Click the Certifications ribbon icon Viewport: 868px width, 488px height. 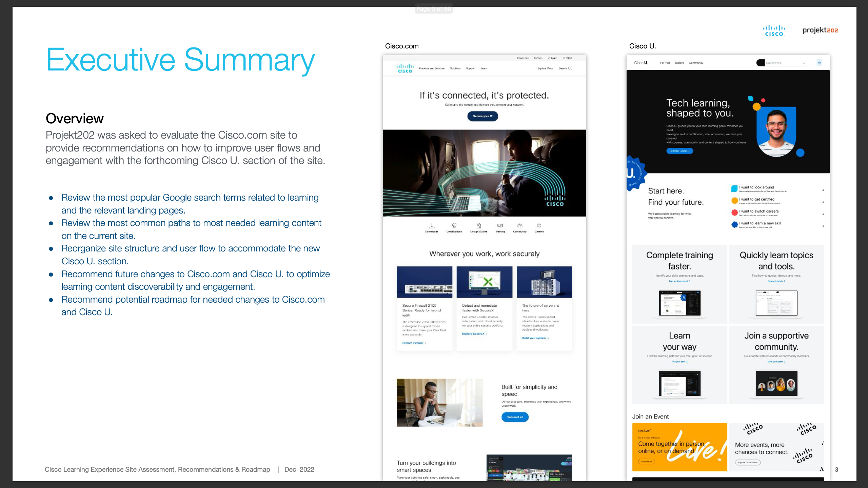tap(454, 226)
